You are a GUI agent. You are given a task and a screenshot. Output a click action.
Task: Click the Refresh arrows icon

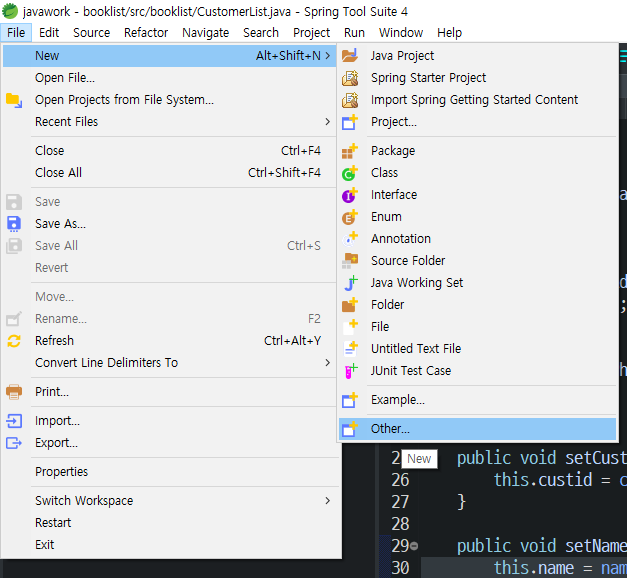pyautogui.click(x=14, y=341)
